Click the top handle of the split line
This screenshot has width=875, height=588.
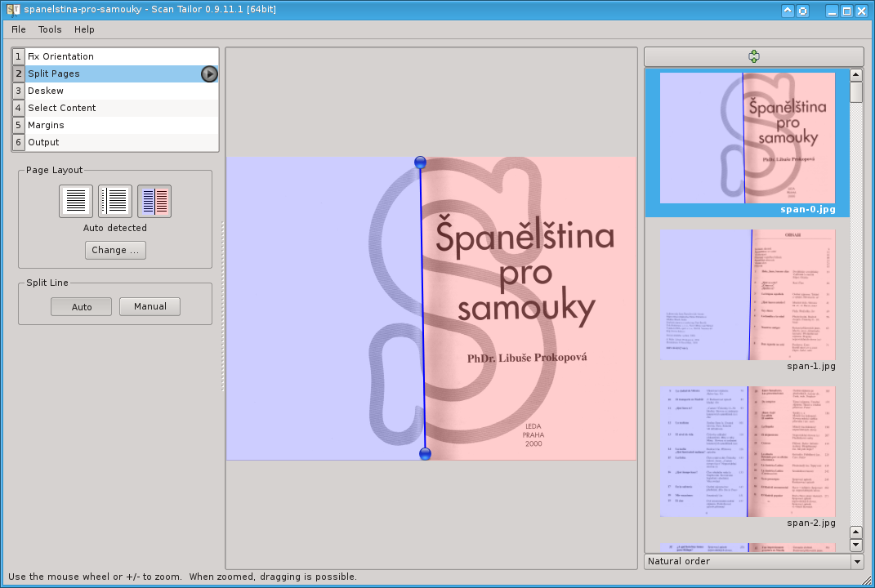coord(420,163)
